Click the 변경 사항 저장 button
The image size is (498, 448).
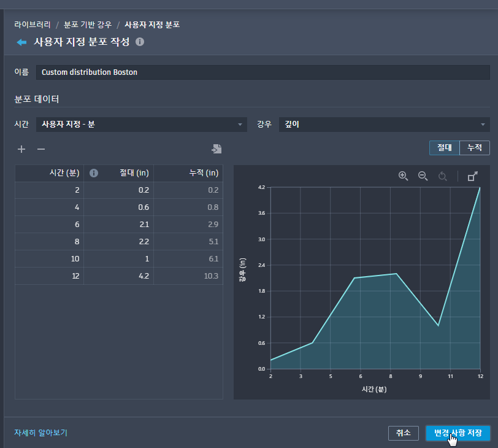(458, 433)
